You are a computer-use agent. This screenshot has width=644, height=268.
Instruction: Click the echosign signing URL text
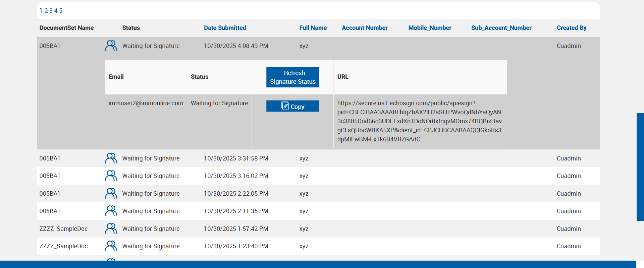420,121
